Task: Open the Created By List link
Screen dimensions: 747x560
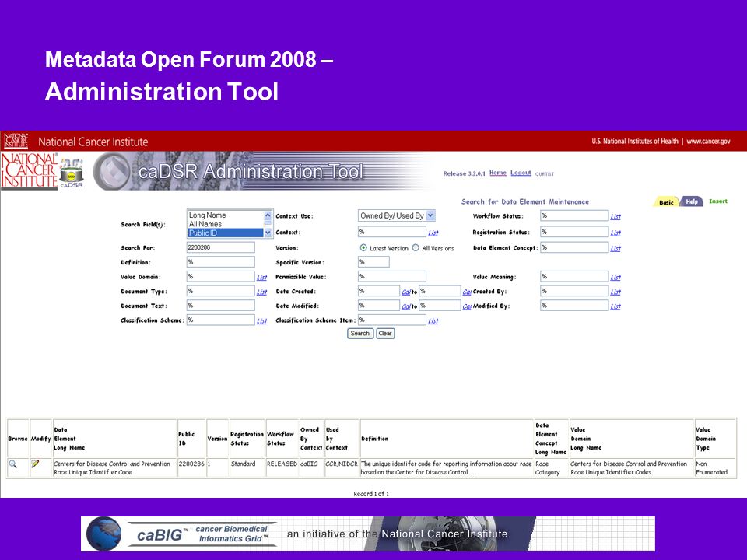Action: click(615, 292)
